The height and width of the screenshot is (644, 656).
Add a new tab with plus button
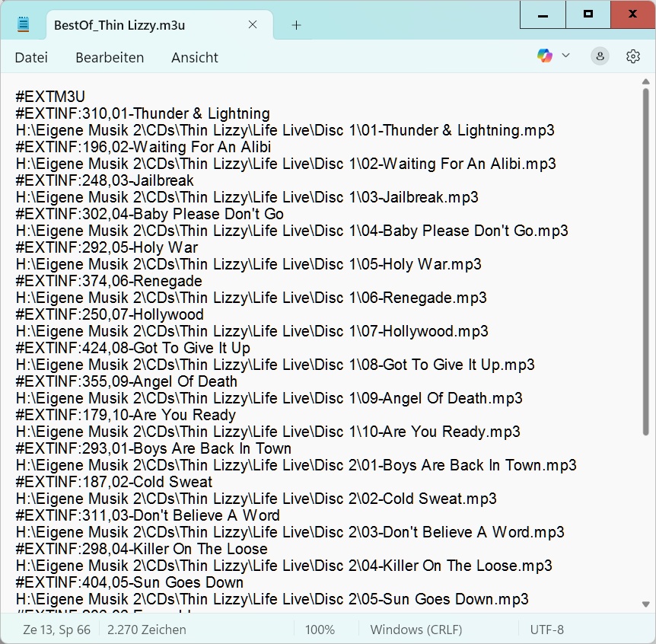click(296, 25)
